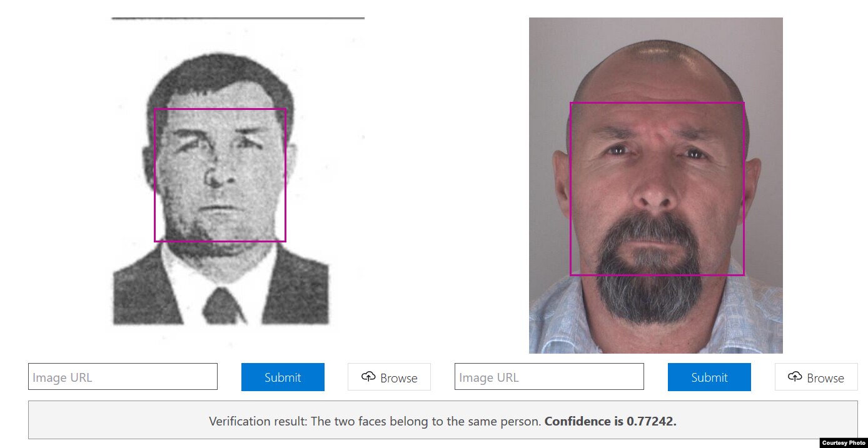Open file picker with left Browse label
This screenshot has height=448, width=868.
(x=398, y=377)
